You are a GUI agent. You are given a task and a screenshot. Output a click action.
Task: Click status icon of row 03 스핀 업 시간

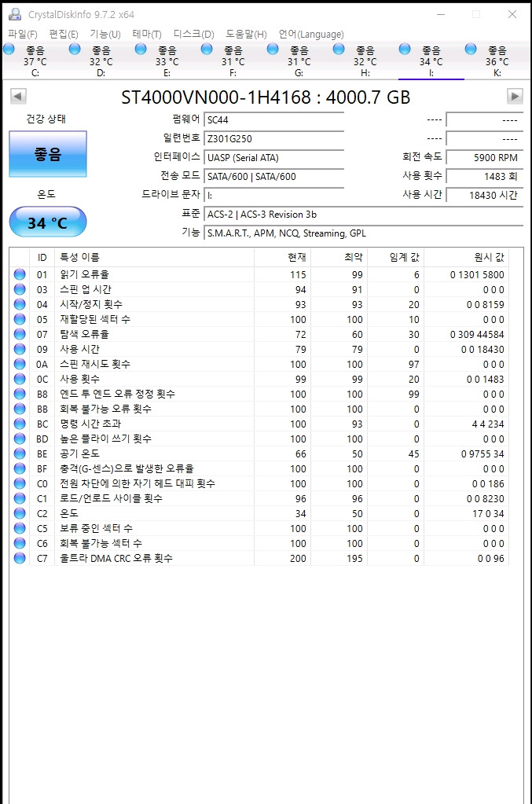20,289
